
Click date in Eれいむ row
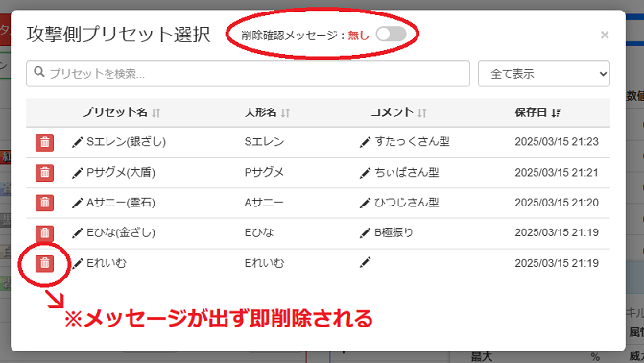click(x=557, y=263)
